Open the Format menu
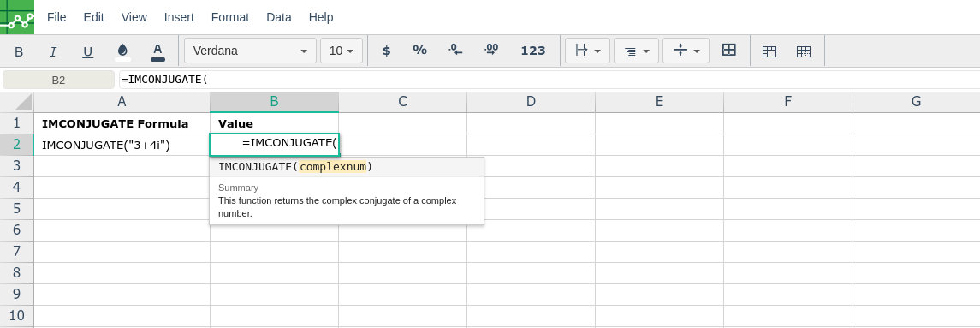 click(x=230, y=17)
